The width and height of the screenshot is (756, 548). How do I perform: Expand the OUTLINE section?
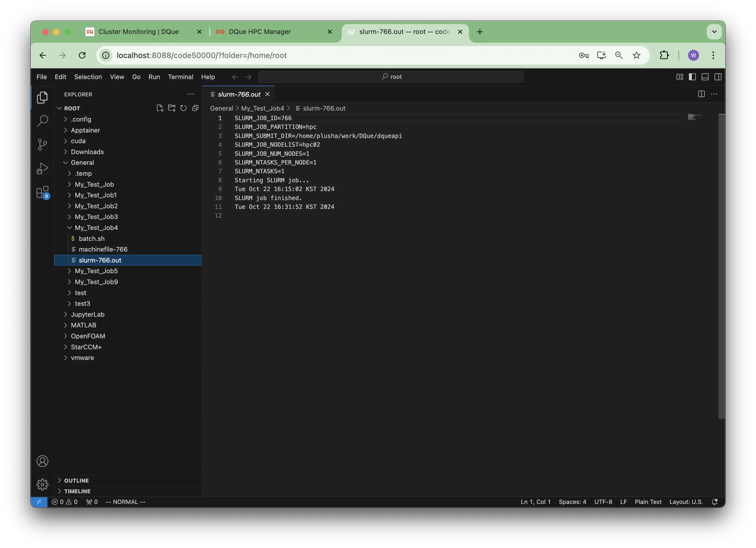tap(76, 480)
